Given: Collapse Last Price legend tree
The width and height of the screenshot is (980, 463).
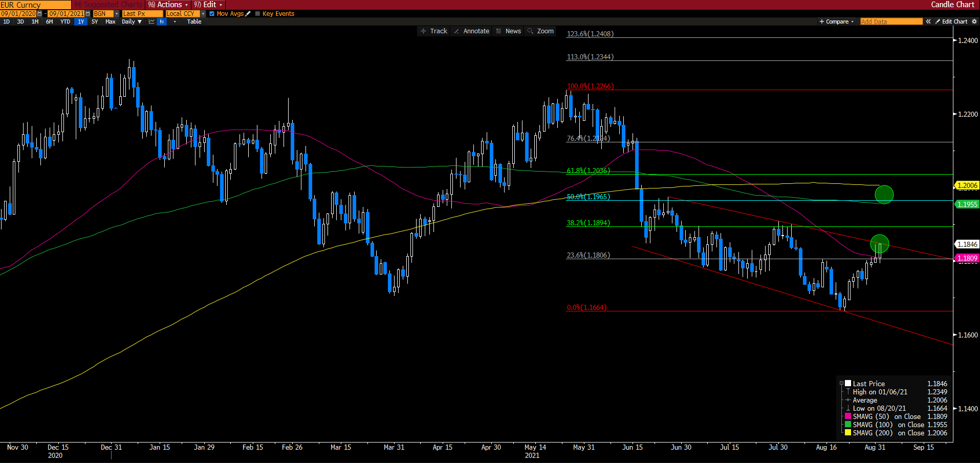Looking at the screenshot, I should [841, 384].
